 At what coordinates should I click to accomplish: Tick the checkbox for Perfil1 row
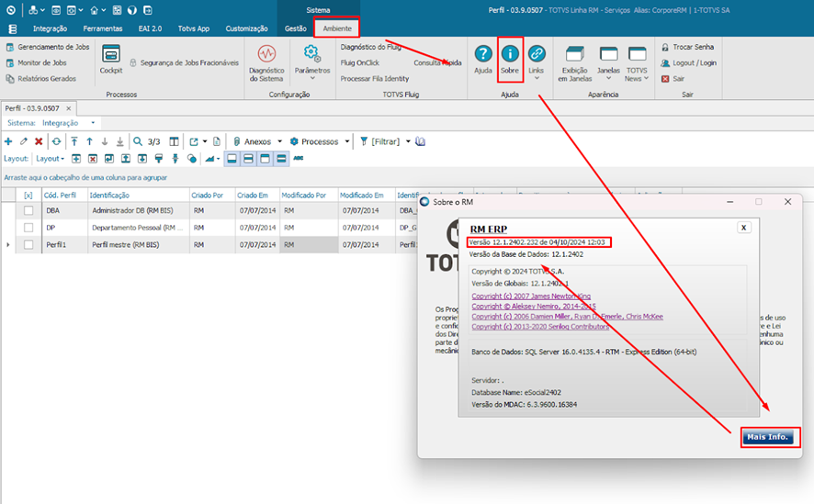coord(28,245)
